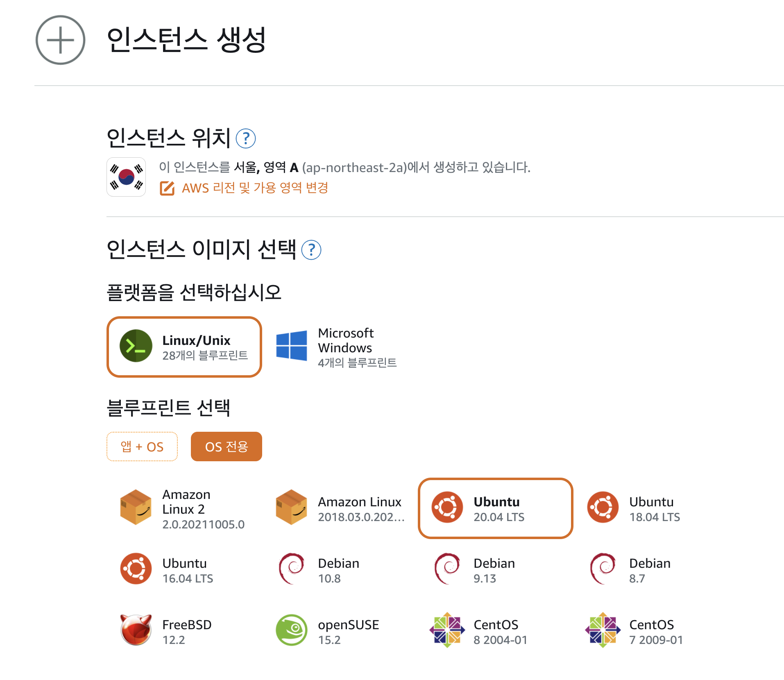Select the Amazon Linux 2 blueprint

click(184, 508)
